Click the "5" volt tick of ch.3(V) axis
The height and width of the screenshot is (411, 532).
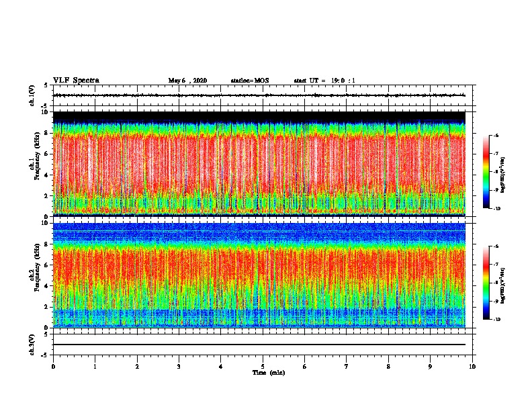(x=46, y=334)
